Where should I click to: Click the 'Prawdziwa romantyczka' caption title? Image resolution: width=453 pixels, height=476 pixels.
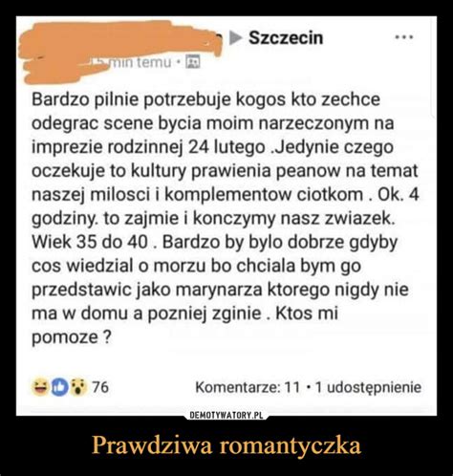point(226,445)
